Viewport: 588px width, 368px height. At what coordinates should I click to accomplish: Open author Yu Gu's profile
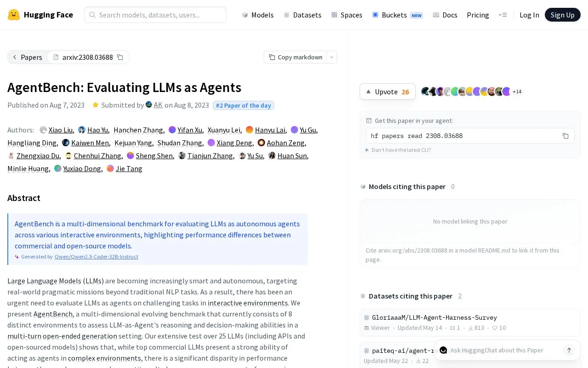click(x=308, y=130)
